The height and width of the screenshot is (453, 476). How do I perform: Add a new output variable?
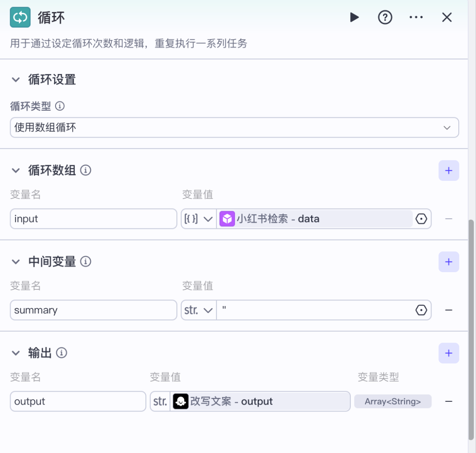pyautogui.click(x=449, y=353)
